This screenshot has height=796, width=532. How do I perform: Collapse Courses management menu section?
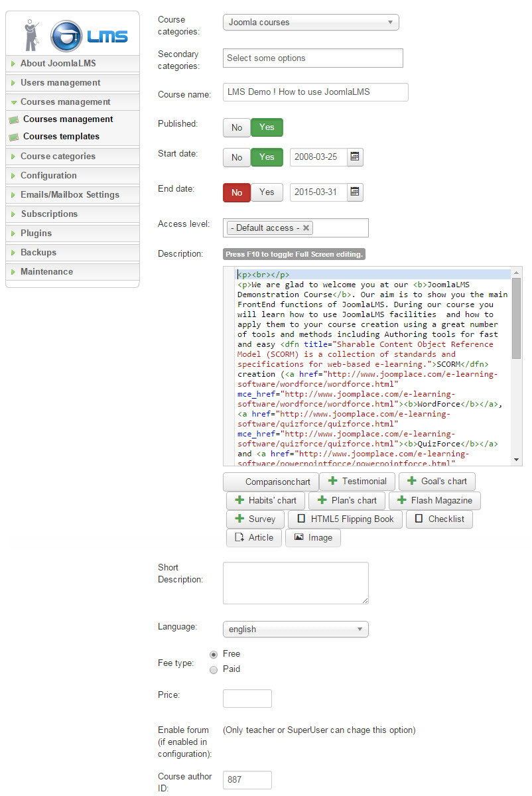pos(73,102)
